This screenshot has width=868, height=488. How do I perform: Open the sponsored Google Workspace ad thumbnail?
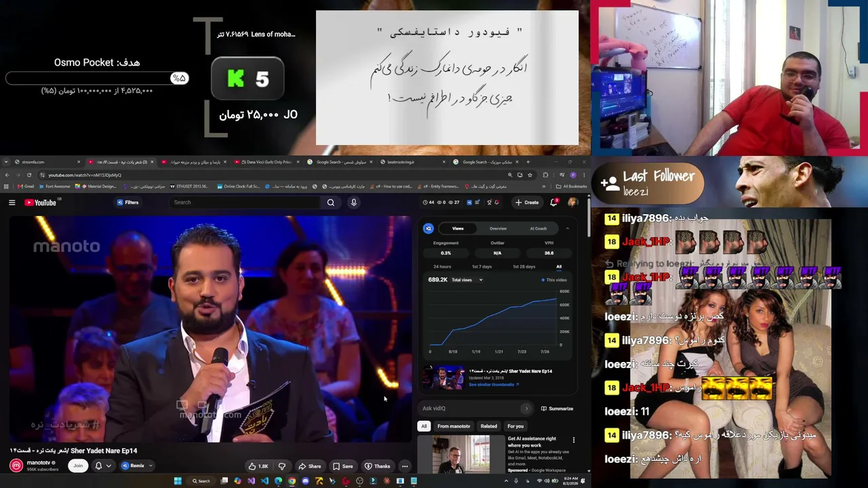click(x=460, y=454)
